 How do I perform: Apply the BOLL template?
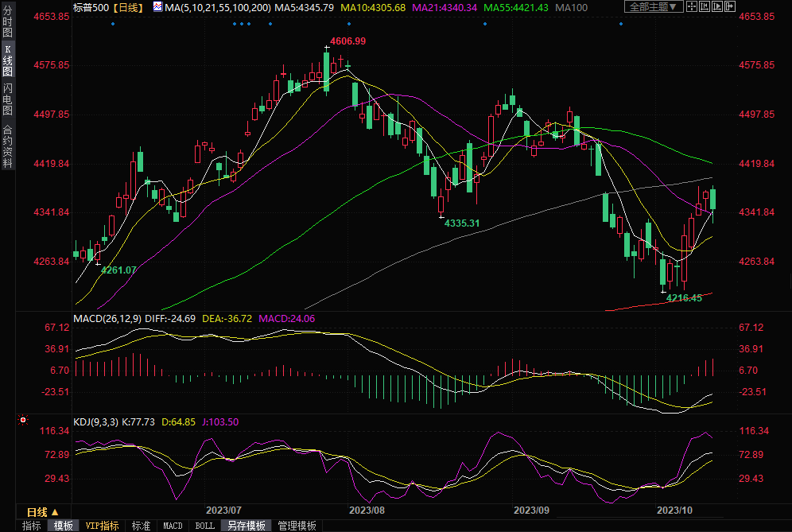click(x=204, y=526)
